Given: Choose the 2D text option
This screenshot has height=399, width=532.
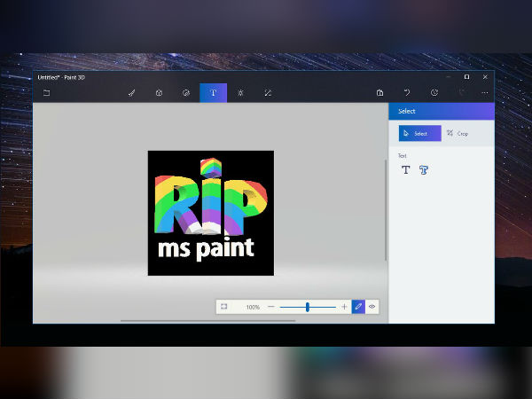Looking at the screenshot, I should (x=405, y=169).
